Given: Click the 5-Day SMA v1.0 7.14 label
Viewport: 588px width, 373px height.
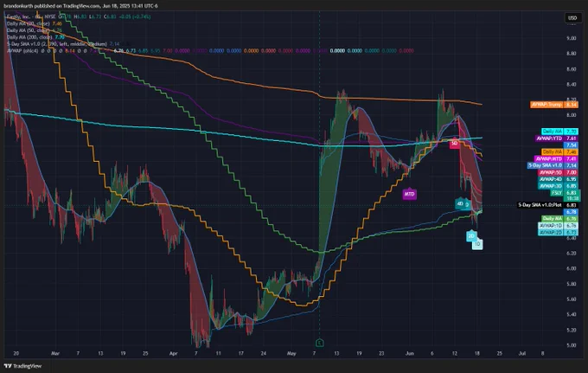Looking at the screenshot, I should [553, 165].
